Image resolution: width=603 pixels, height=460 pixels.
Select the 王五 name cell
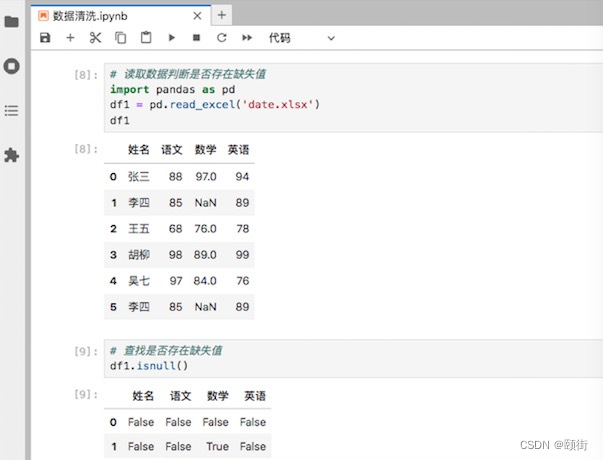138,229
